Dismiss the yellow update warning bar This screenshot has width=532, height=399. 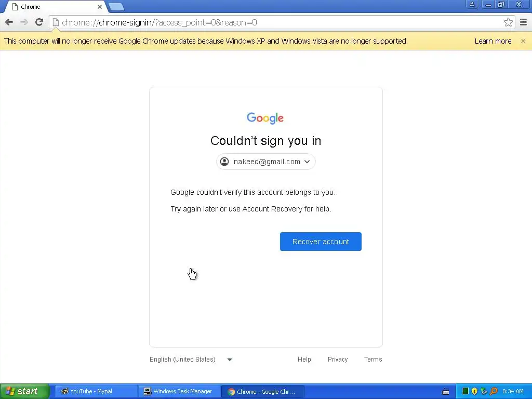[523, 41]
